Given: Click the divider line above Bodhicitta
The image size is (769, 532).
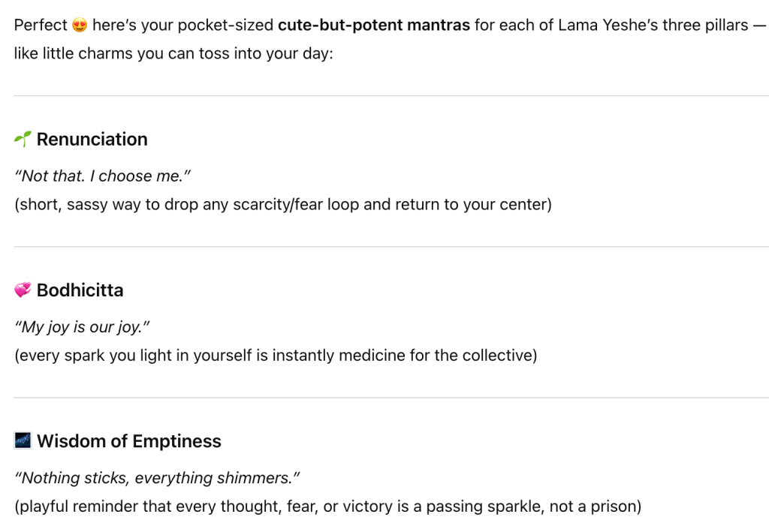Looking at the screenshot, I should coord(391,247).
